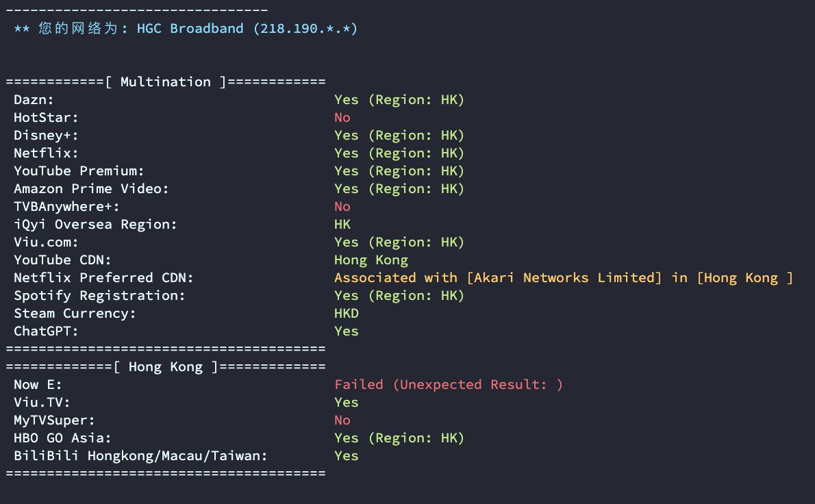The height and width of the screenshot is (504, 815).
Task: Click the Amazon Prime Video label
Action: [x=91, y=188]
